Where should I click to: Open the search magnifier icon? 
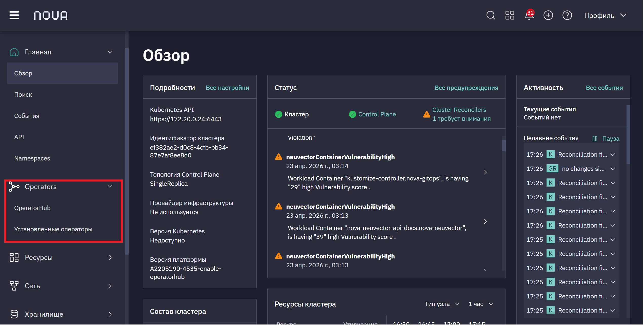pos(491,15)
